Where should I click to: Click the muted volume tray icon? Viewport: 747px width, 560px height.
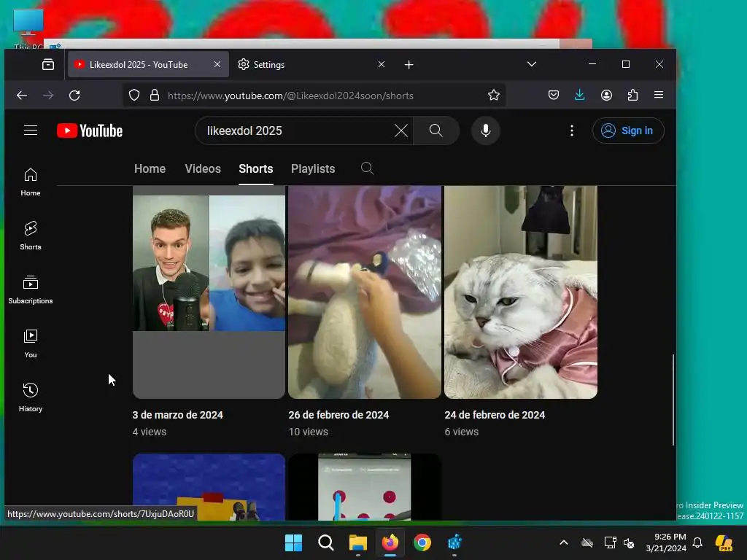tap(629, 542)
